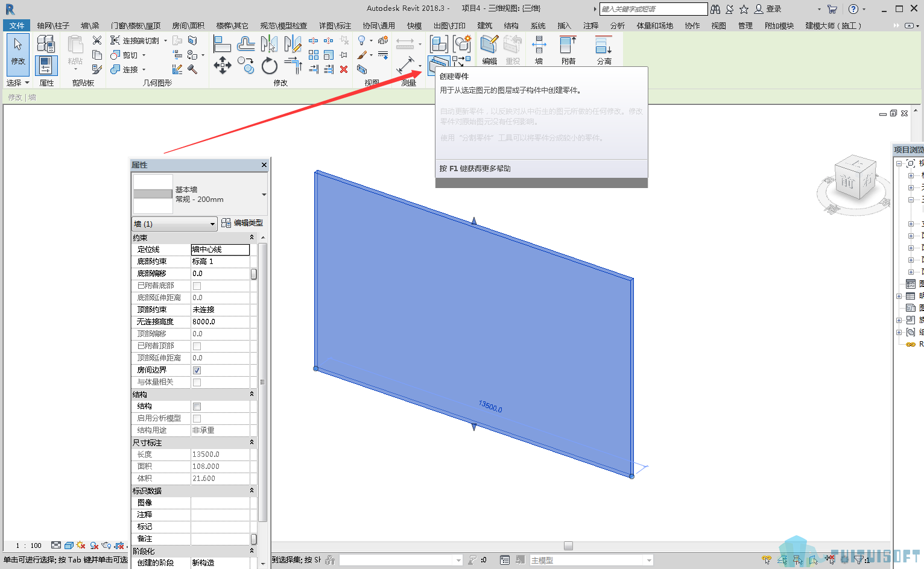The image size is (924, 569).
Task: Click the keyword search input box
Action: (x=653, y=9)
